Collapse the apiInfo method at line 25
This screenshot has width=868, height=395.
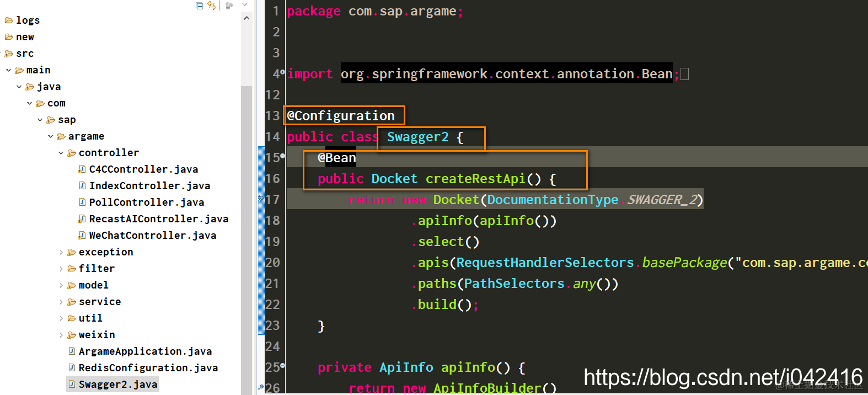point(283,365)
